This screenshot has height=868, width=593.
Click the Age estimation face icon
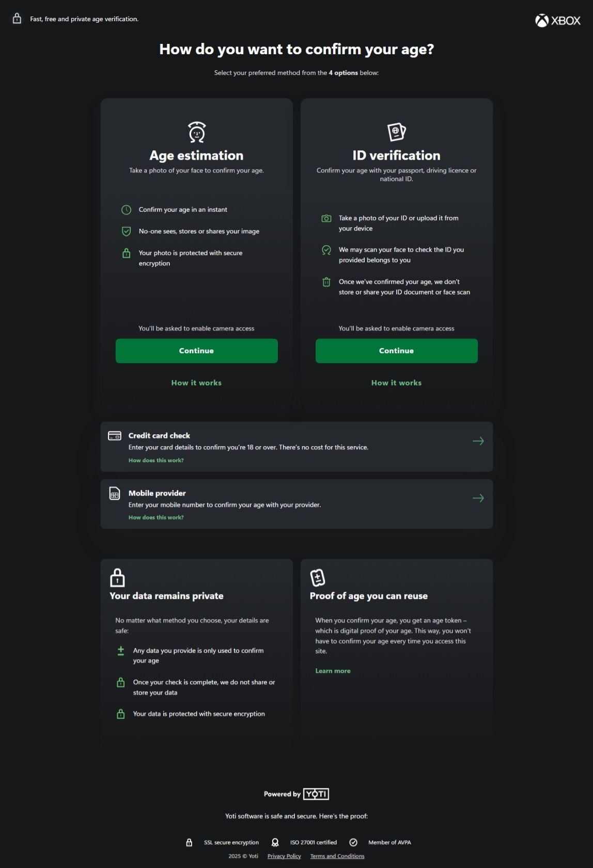196,132
